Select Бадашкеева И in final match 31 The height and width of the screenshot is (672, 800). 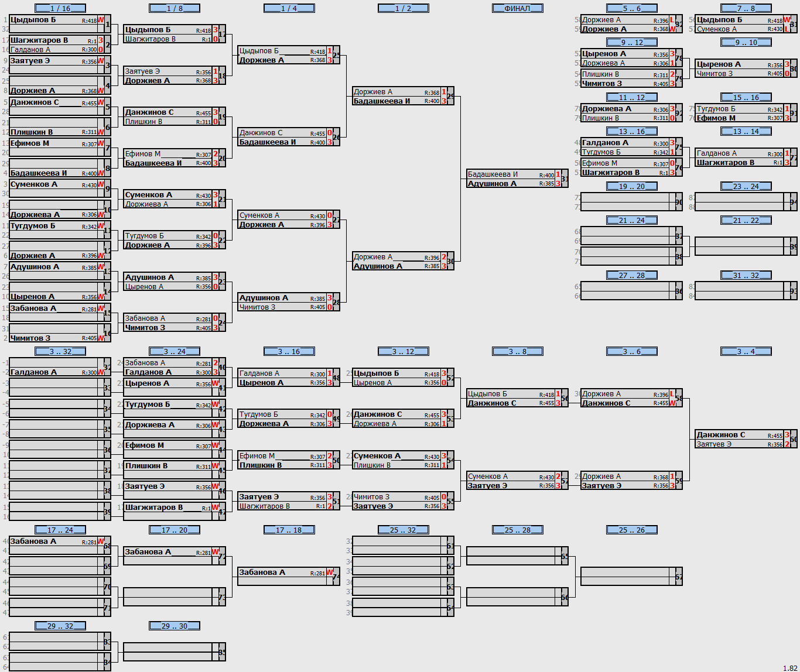493,174
